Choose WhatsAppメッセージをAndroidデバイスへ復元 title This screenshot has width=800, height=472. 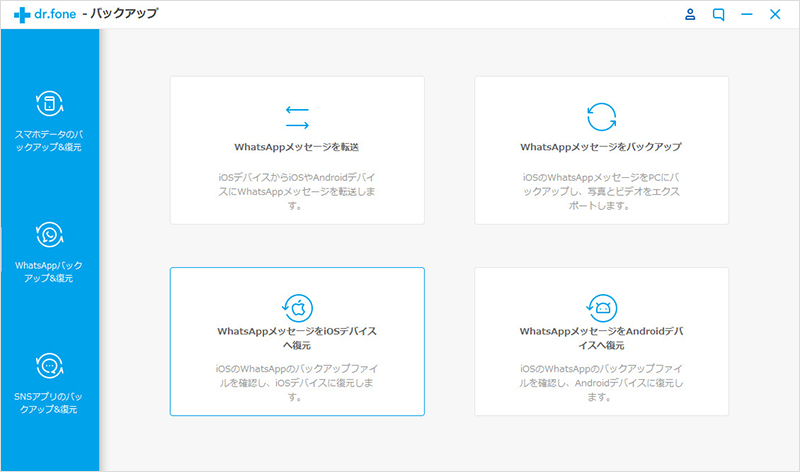click(x=602, y=338)
